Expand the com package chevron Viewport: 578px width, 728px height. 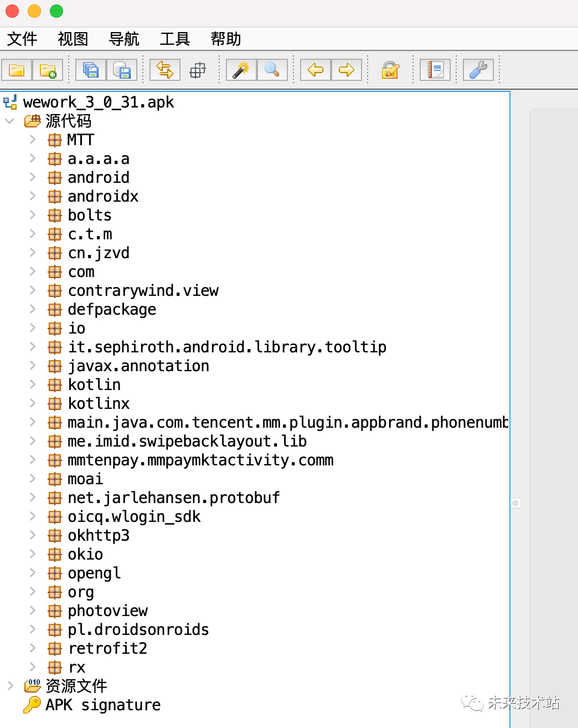[33, 271]
